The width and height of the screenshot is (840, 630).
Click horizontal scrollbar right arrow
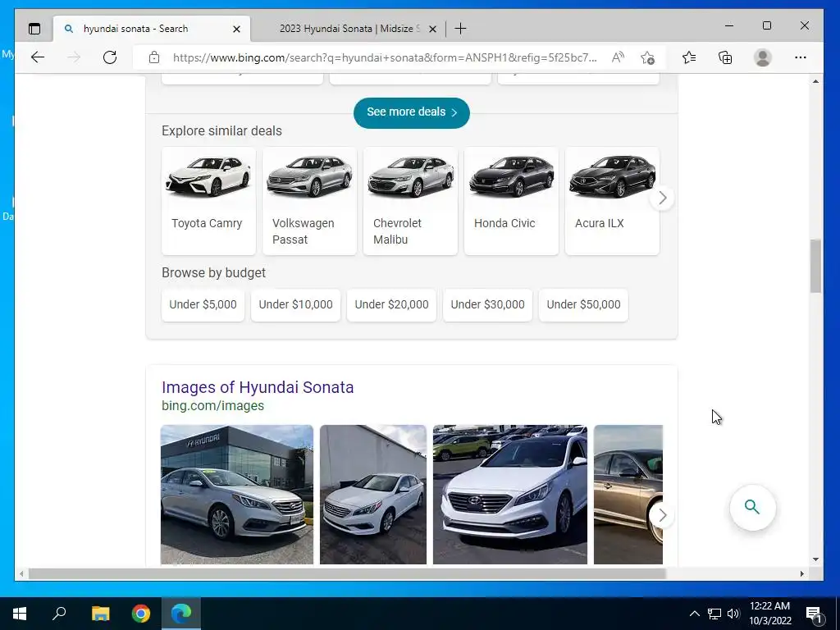click(801, 573)
